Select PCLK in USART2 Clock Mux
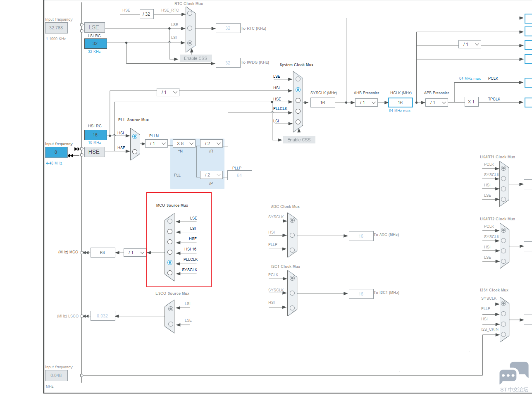 (x=503, y=230)
